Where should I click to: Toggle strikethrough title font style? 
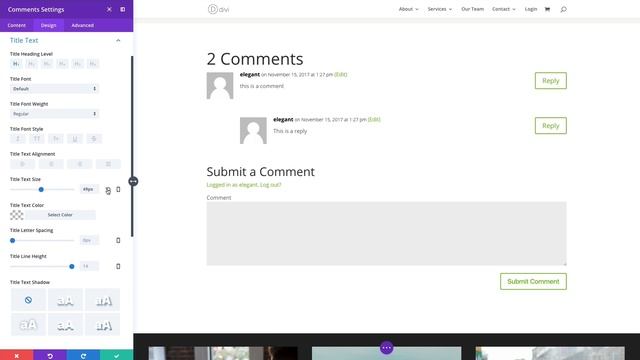tap(94, 139)
